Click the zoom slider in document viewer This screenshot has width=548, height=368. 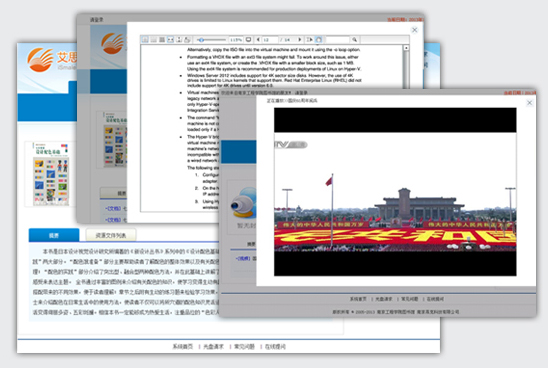pyautogui.click(x=211, y=39)
